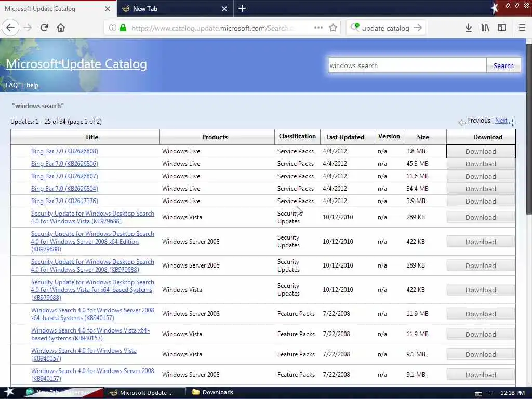Viewport: 532px width, 399px height.
Task: Download Bing Bar 7.0 (KB2626804) 34.4 MB
Action: (x=481, y=189)
